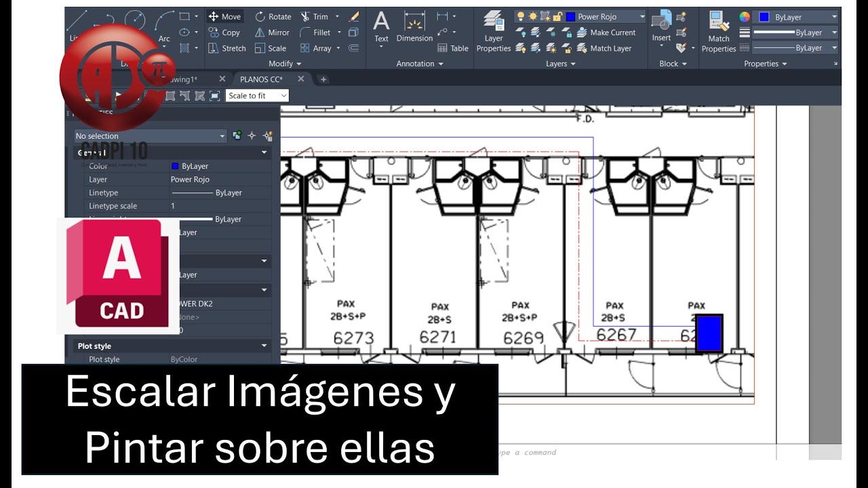Viewport: 868px width, 488px height.
Task: Select the Hatch drawing tool
Action: pyautogui.click(x=184, y=48)
